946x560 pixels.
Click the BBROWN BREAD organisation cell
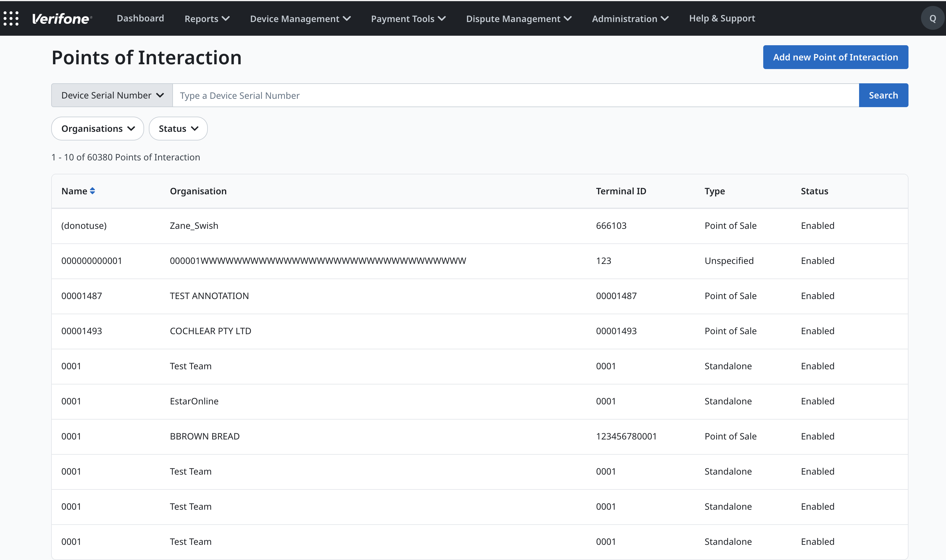tap(205, 436)
